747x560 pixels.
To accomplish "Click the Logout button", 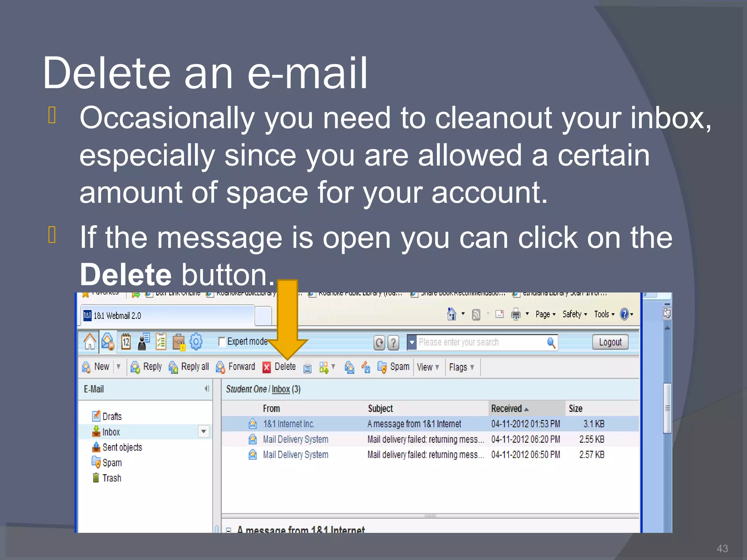I will pos(610,342).
